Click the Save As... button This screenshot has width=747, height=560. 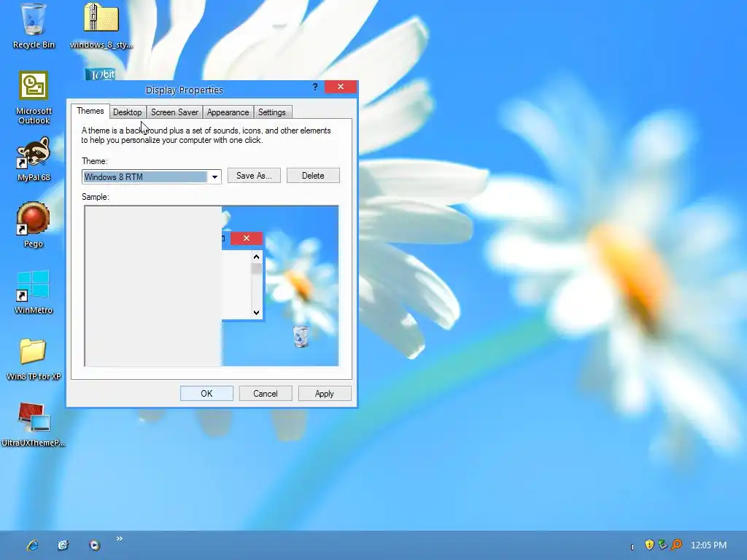click(x=254, y=176)
